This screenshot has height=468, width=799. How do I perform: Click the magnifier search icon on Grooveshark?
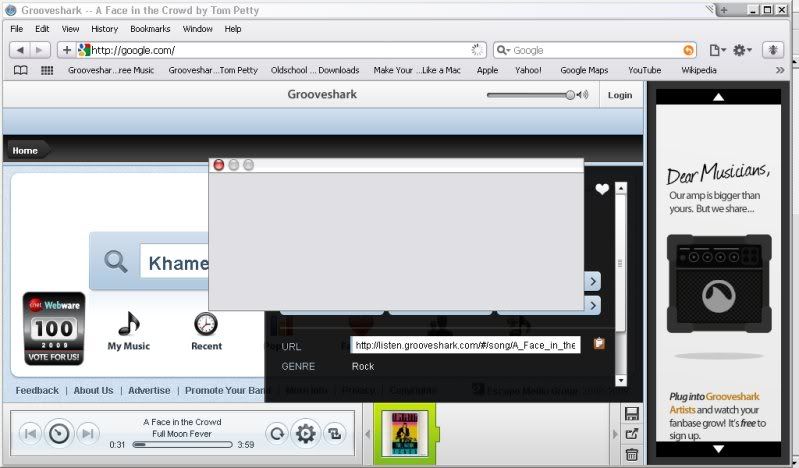116,262
